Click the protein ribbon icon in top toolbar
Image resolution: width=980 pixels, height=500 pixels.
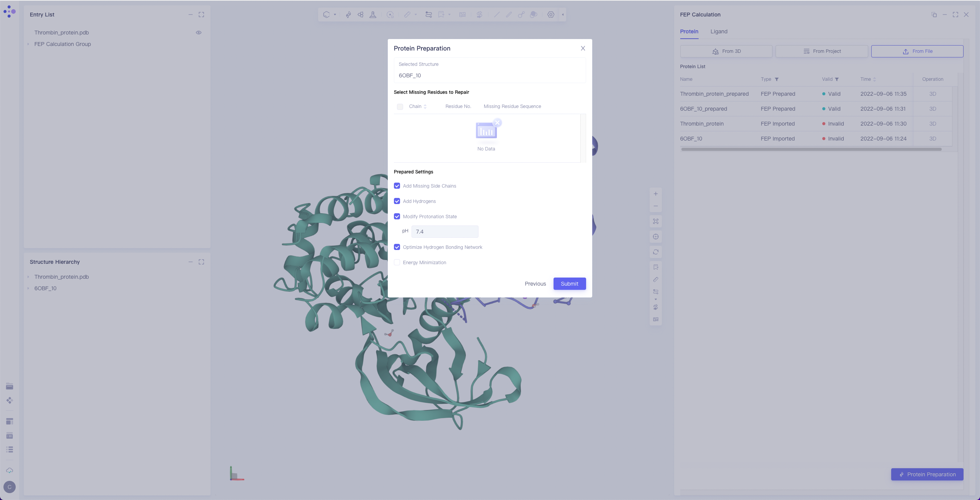[x=348, y=15]
